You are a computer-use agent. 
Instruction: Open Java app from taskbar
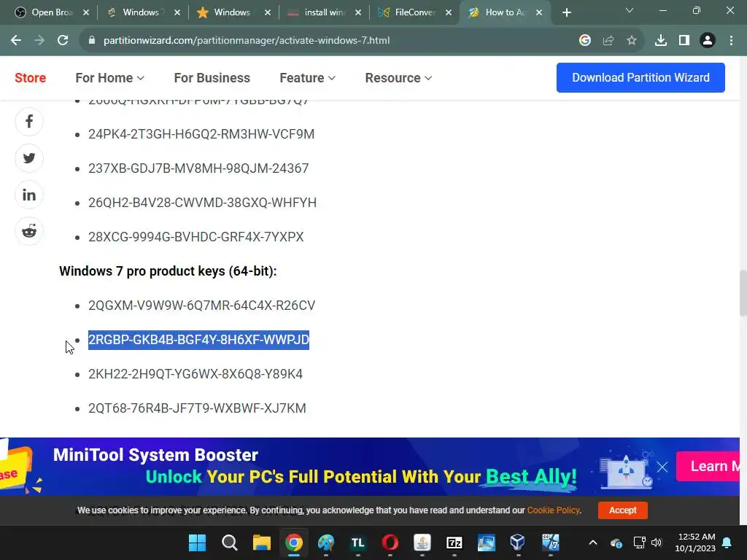(422, 542)
